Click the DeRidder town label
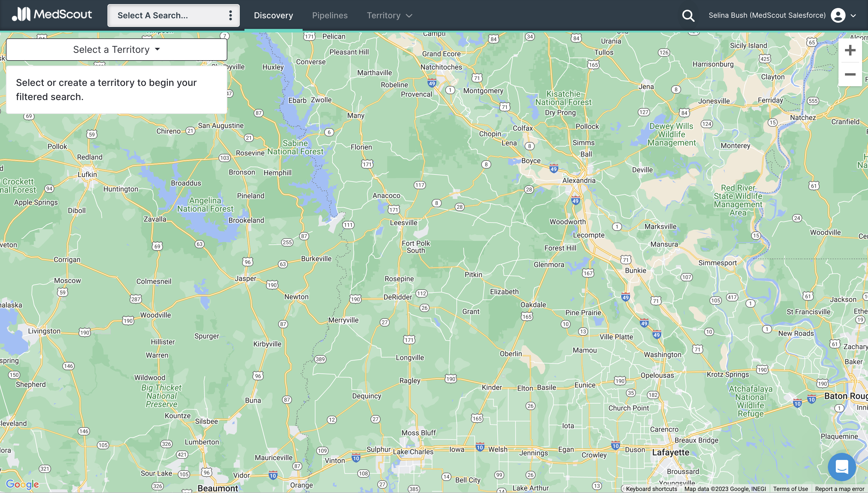Image resolution: width=868 pixels, height=493 pixels. point(397,297)
